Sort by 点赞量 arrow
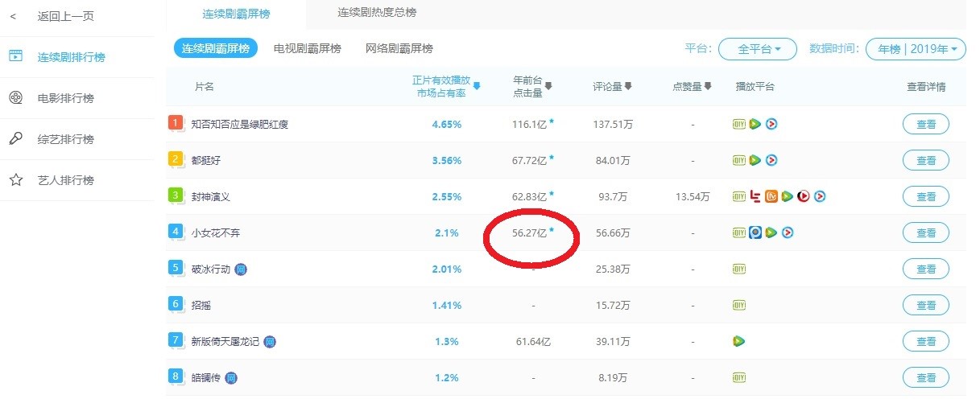This screenshot has height=399, width=980. click(708, 86)
